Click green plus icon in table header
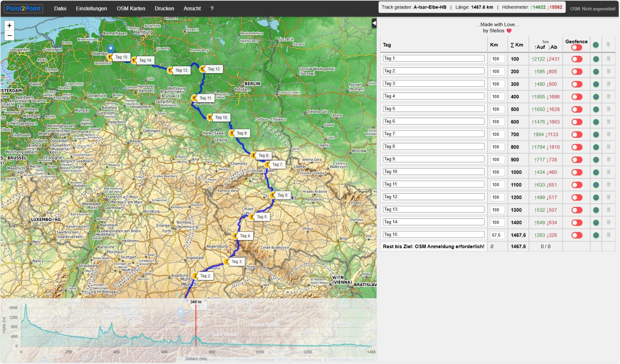The image size is (620, 364). tap(596, 45)
